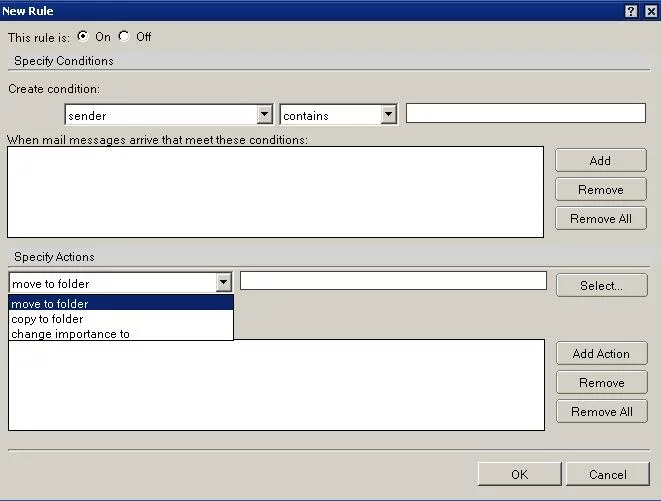661x501 pixels.
Task: Expand the sender condition dropdown
Action: pos(265,115)
